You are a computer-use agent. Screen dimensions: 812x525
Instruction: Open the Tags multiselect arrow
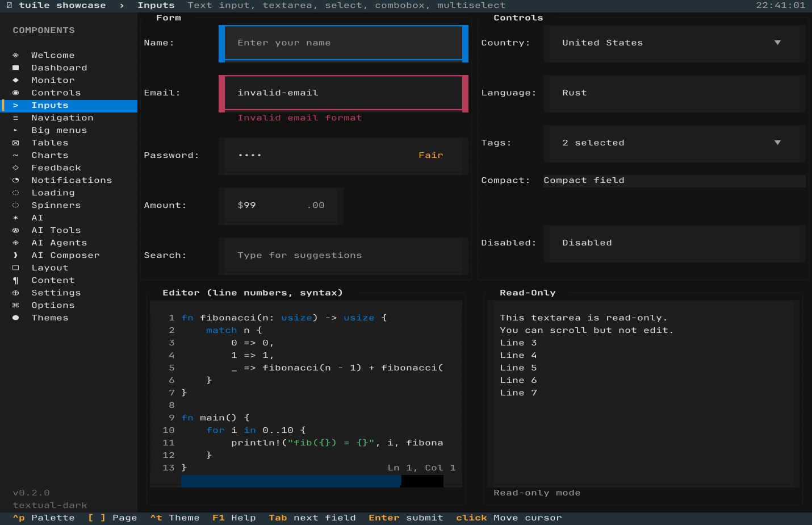(x=777, y=143)
